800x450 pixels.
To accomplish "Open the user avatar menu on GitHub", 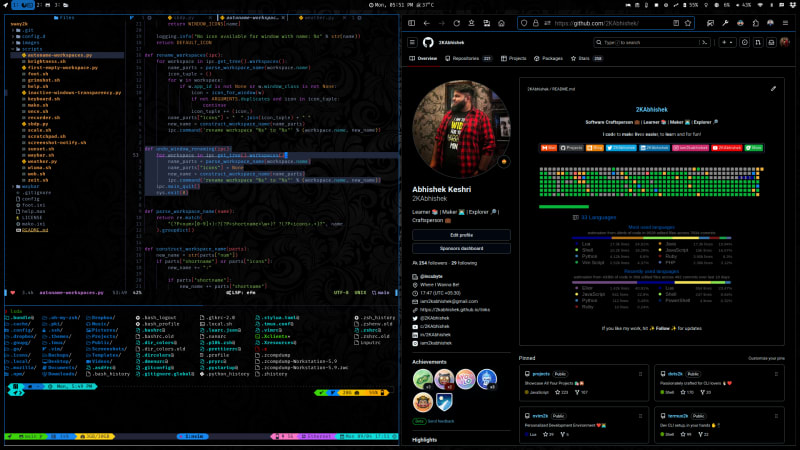I will (x=785, y=42).
